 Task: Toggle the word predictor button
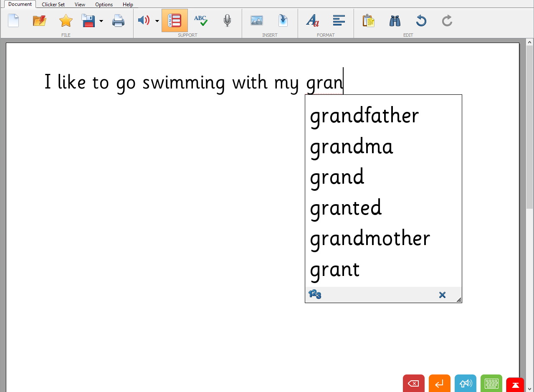[175, 20]
